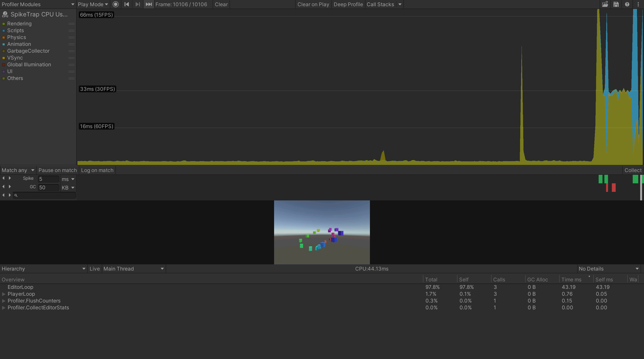644x359 pixels.
Task: Open the Profiler Modules menu
Action: click(x=37, y=4)
